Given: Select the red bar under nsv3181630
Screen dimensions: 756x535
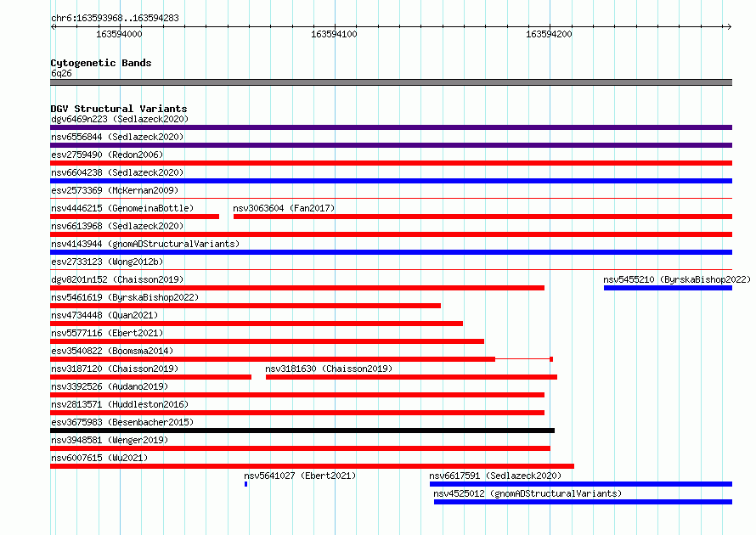Looking at the screenshot, I should point(411,377).
